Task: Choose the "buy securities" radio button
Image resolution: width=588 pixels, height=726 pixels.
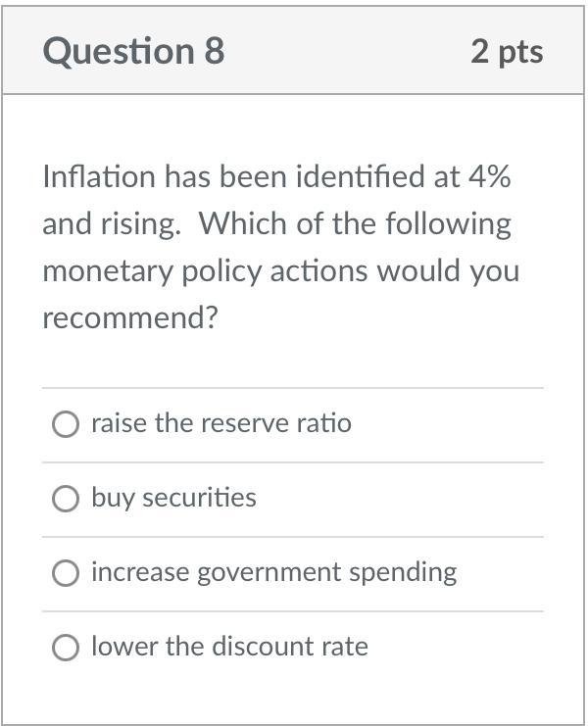Action: (66, 499)
